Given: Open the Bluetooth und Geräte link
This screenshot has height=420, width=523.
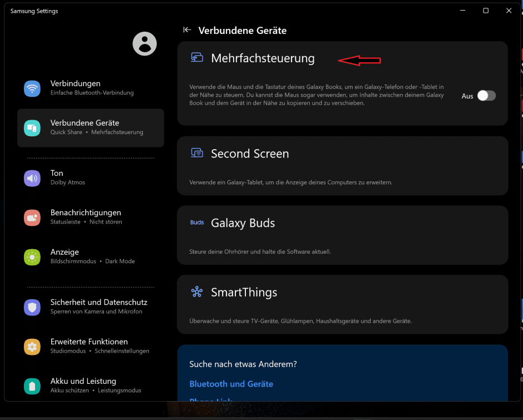Looking at the screenshot, I should click(231, 384).
